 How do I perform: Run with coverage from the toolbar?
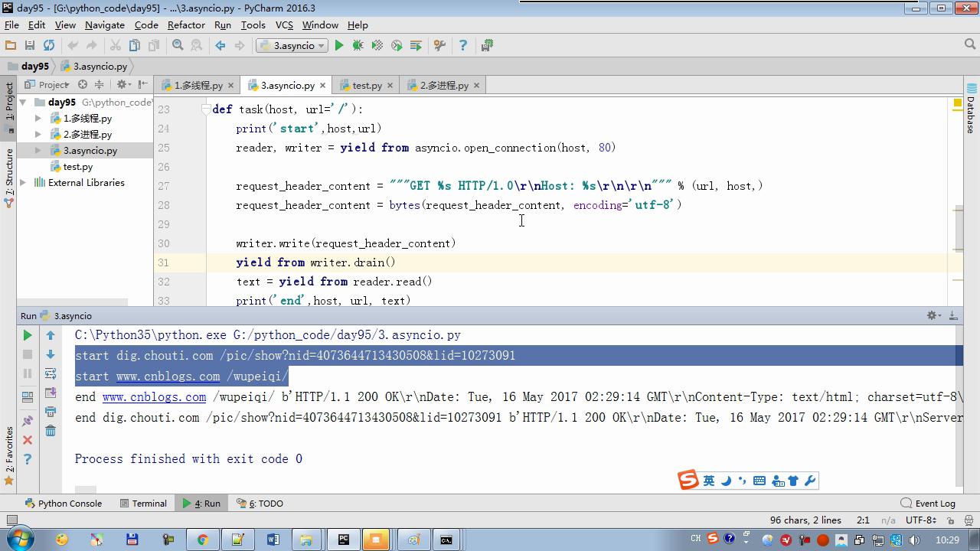(377, 46)
